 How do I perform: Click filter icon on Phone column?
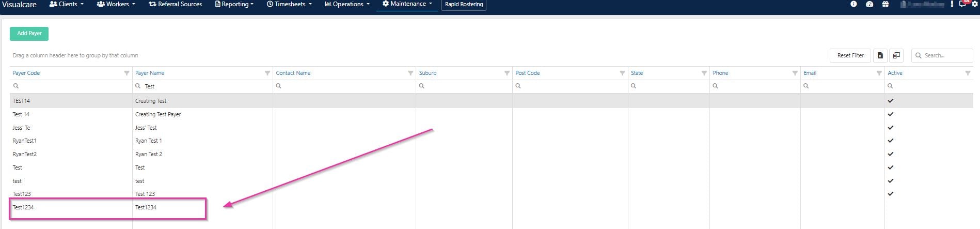click(x=795, y=73)
